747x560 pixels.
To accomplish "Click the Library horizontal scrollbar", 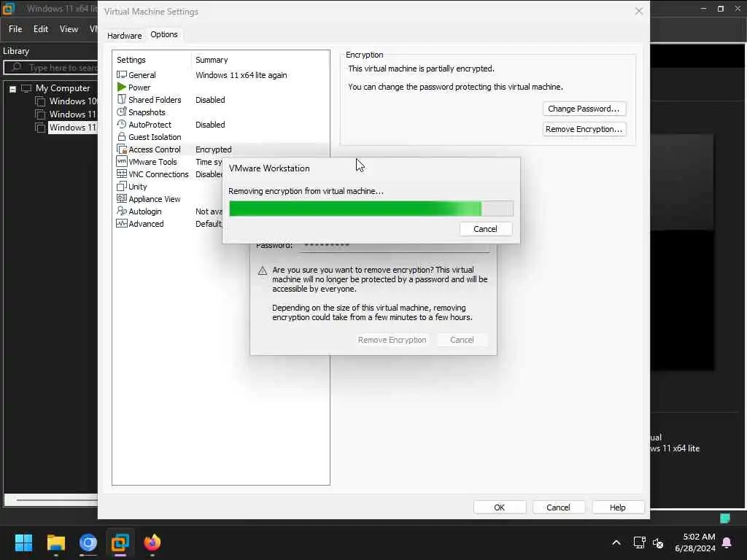I will point(52,499).
